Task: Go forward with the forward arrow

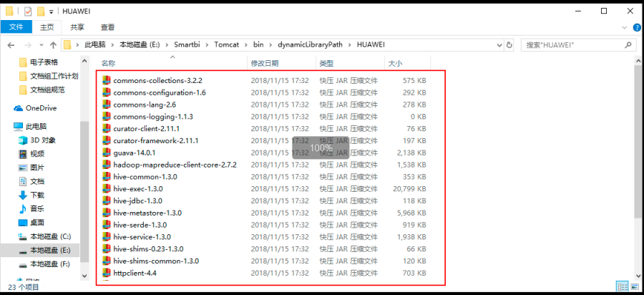Action: 28,45
